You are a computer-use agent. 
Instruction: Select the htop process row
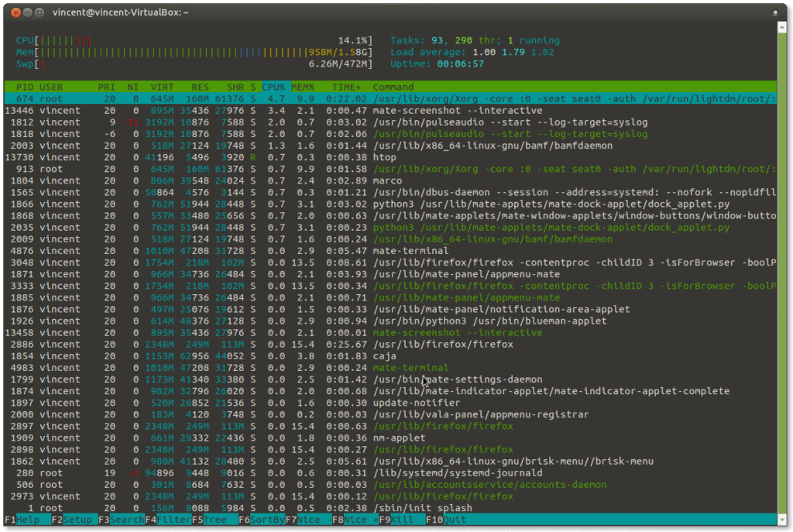pyautogui.click(x=384, y=157)
